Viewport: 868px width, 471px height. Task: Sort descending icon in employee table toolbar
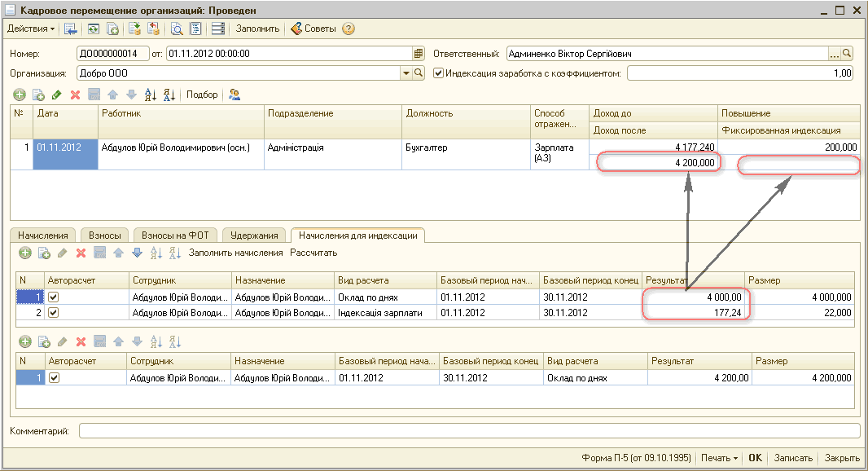point(169,95)
